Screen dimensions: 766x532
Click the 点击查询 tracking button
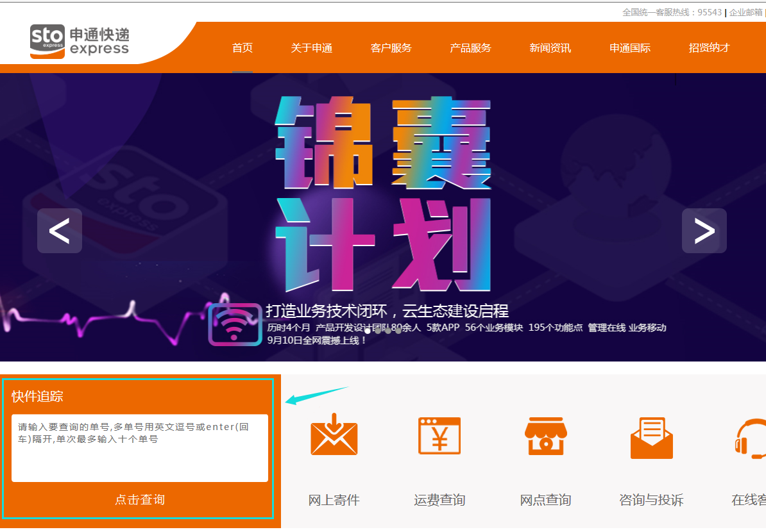click(x=139, y=499)
